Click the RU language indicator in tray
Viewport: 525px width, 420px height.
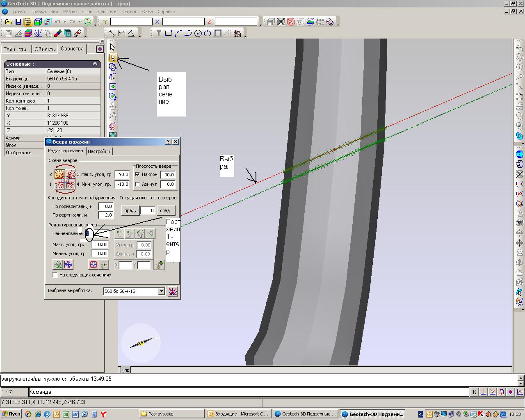coord(421,414)
